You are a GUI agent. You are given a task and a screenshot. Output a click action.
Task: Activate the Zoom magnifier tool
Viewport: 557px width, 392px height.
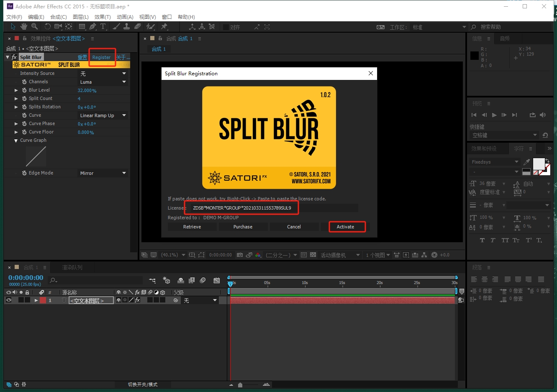35,26
